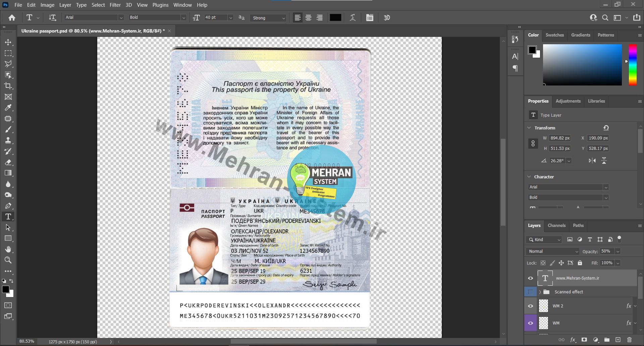The image size is (644, 346).
Task: Right align the text
Action: (x=320, y=18)
